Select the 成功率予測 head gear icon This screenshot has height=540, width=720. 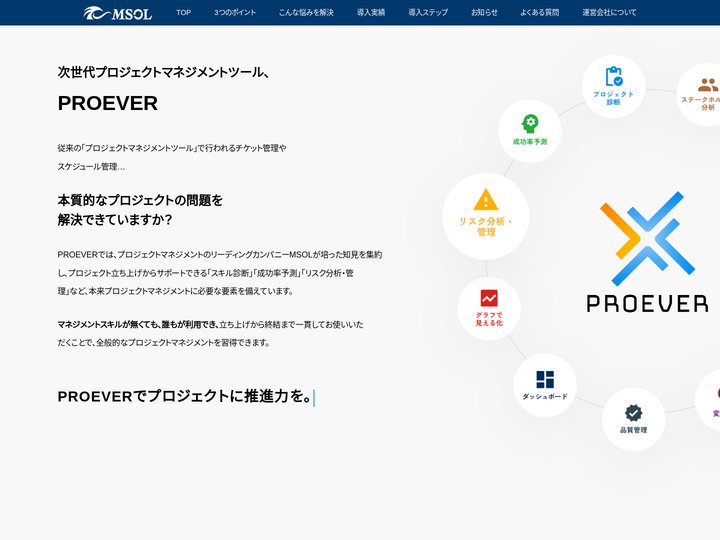tap(530, 124)
